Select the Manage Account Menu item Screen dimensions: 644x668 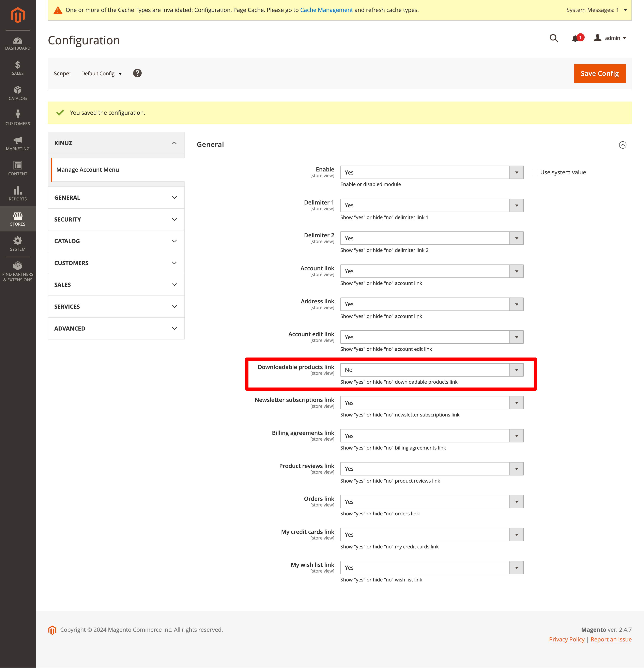[88, 170]
